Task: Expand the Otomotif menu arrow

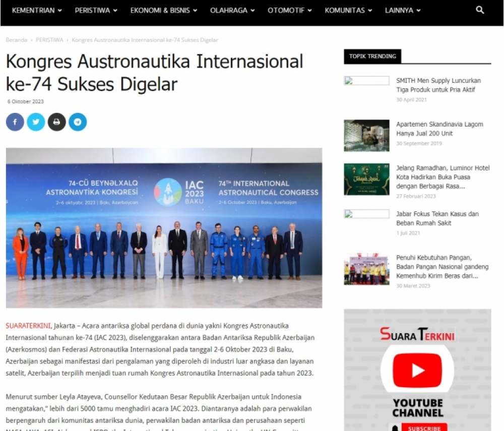Action: pos(309,10)
